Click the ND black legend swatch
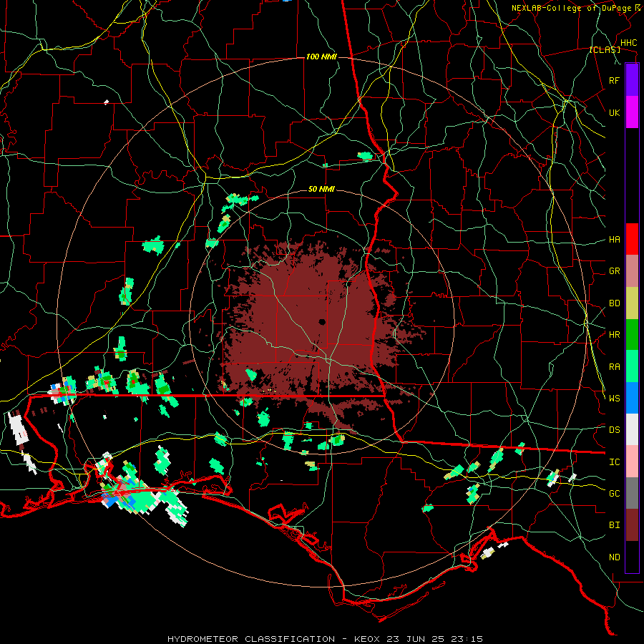This screenshot has height=644, width=644. [x=632, y=557]
